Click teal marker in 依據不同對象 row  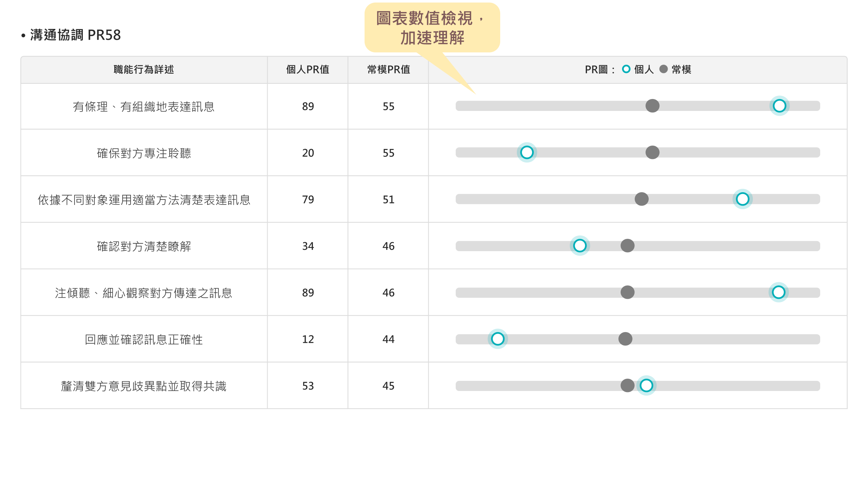coord(743,199)
